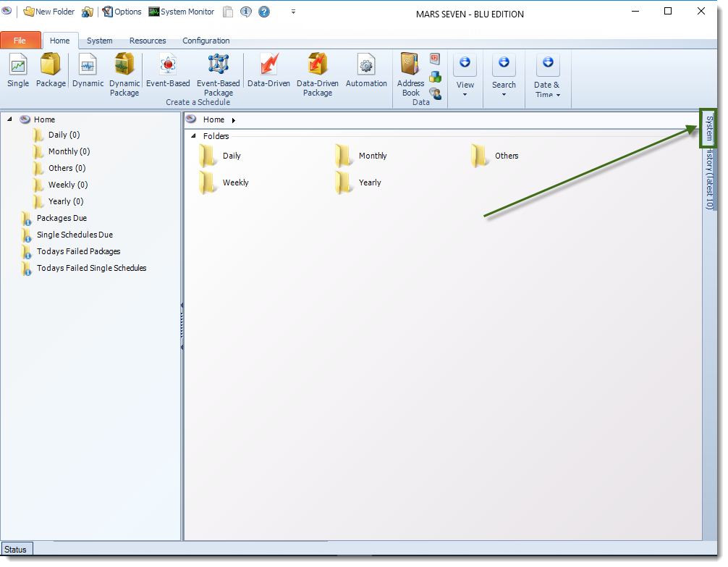
Task: Click New Folder in quick access toolbar
Action: 48,12
